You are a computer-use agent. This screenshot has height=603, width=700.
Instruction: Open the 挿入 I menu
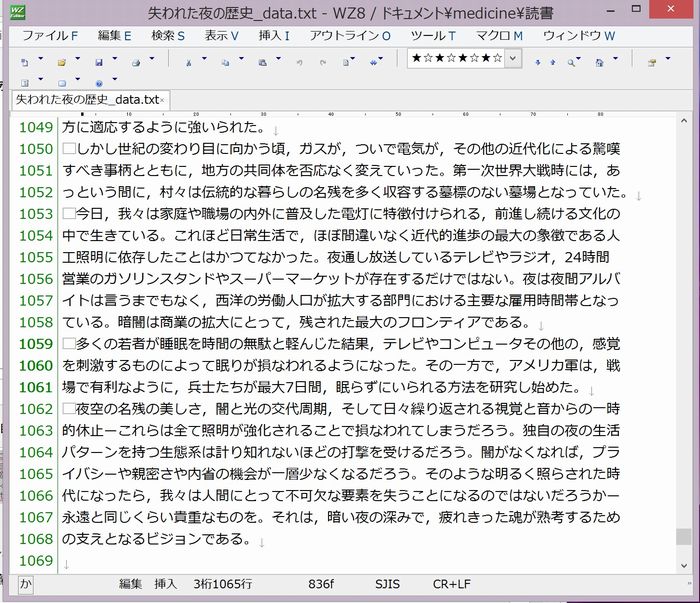274,36
